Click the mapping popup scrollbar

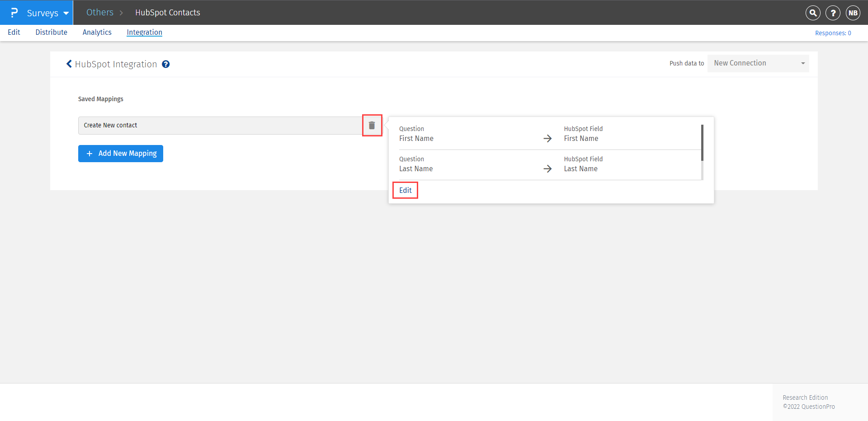point(702,143)
